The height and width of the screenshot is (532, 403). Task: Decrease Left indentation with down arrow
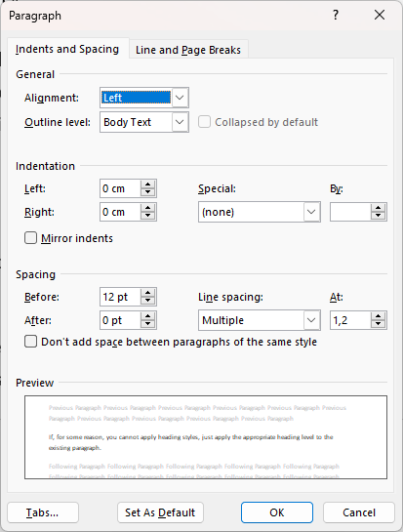click(x=148, y=192)
